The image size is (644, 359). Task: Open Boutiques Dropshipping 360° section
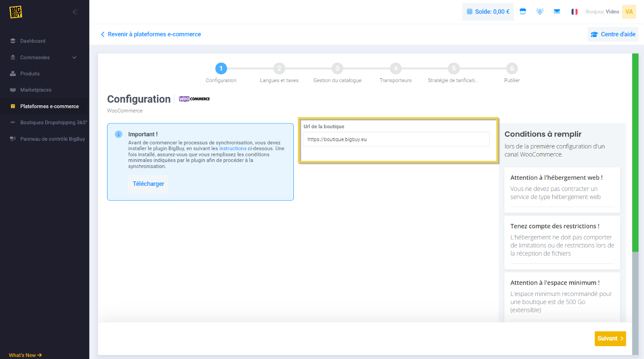(53, 123)
